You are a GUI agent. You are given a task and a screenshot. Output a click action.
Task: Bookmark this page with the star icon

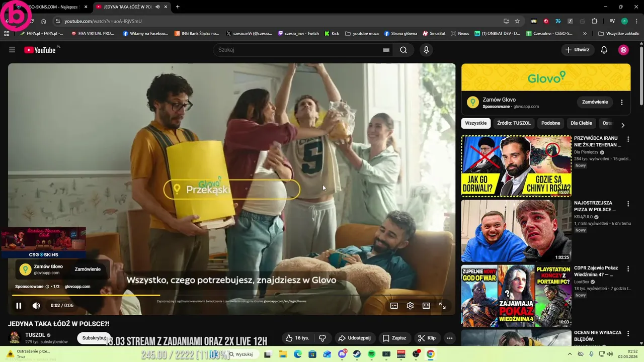[x=517, y=21]
